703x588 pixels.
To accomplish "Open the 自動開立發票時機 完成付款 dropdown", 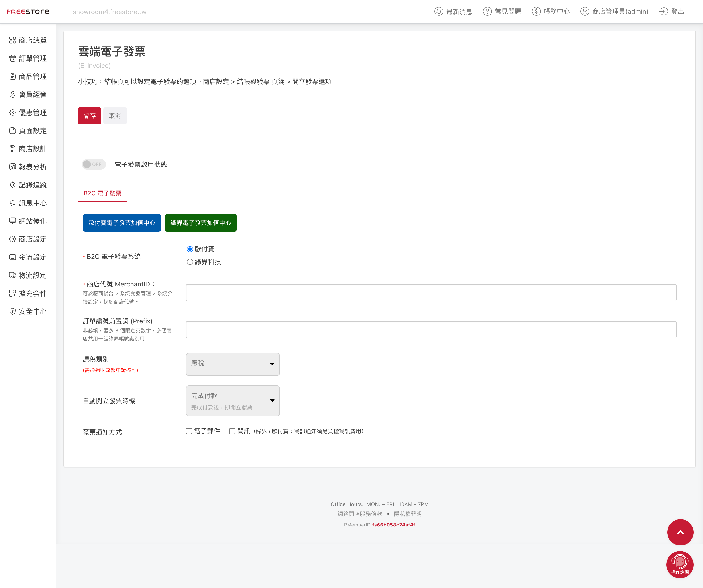I will click(233, 401).
